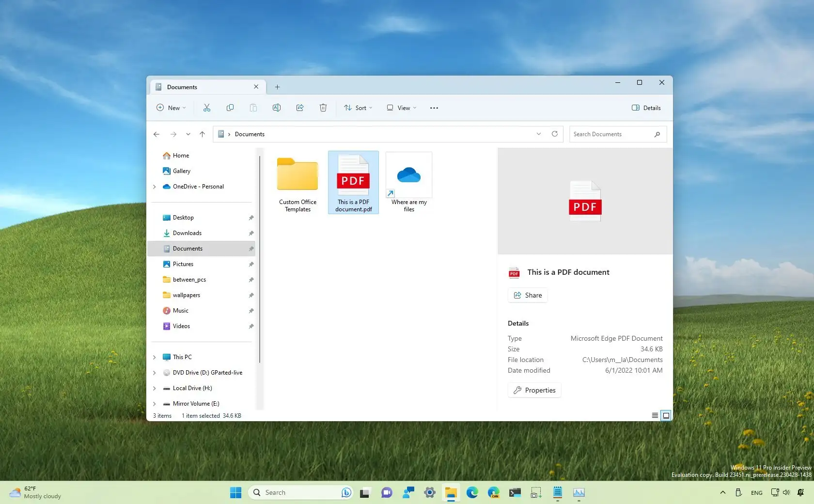Open the weather widget on taskbar
This screenshot has width=814, height=504.
36,492
